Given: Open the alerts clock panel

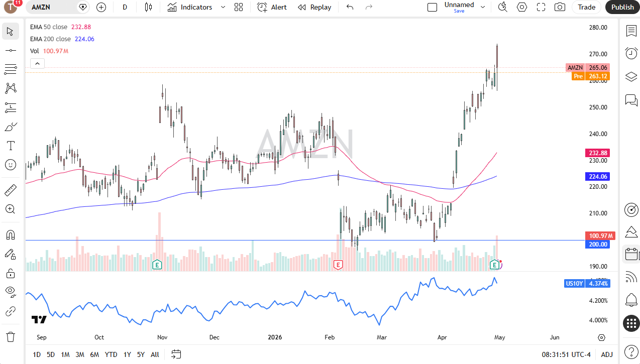Looking at the screenshot, I should (631, 53).
